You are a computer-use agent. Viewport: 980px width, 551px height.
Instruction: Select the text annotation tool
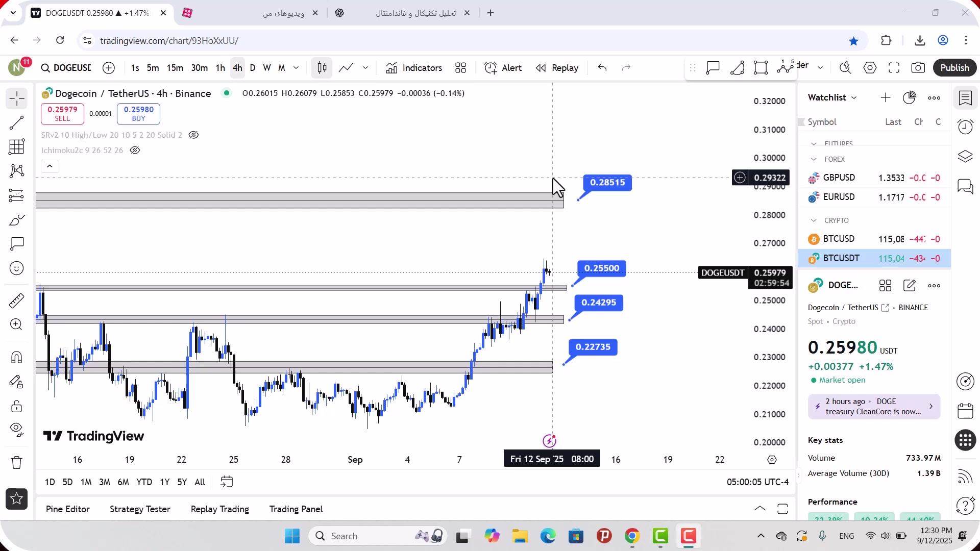(17, 244)
